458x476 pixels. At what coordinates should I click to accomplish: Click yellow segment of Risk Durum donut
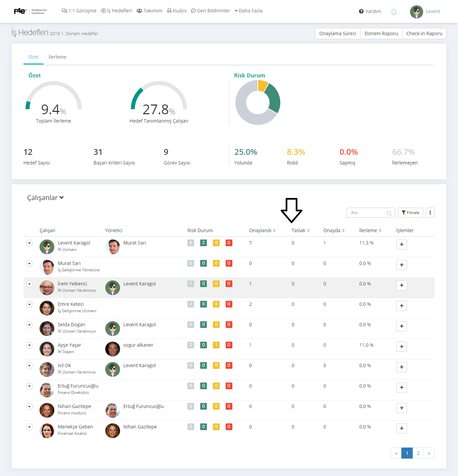coord(263,86)
